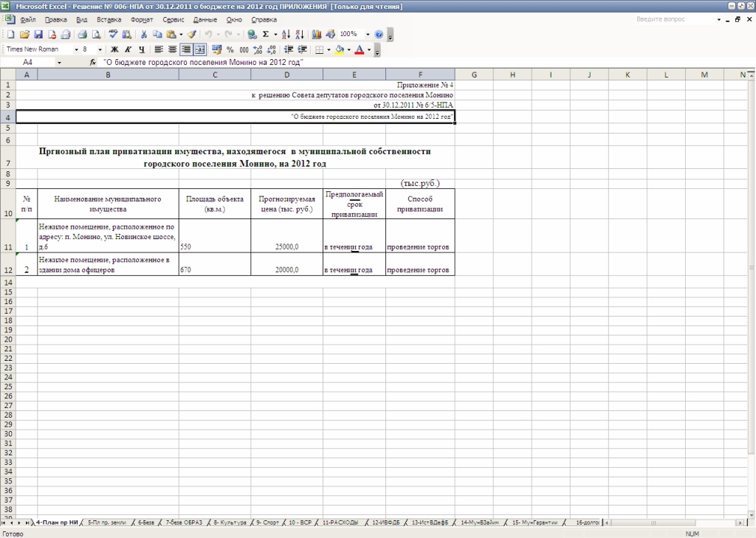Switch to the 11-РАСХОДЫ sheet tab
Viewport: 756px width, 538px height.
pyautogui.click(x=340, y=523)
